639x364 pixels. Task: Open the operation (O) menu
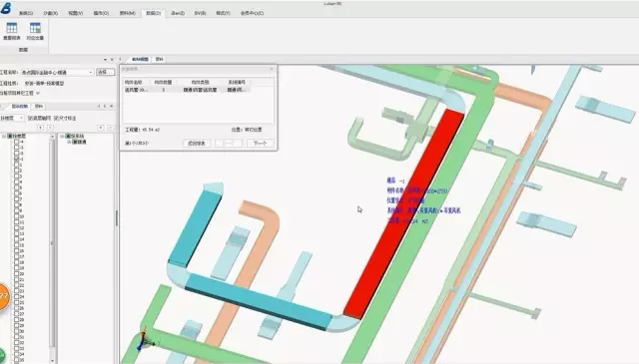point(101,13)
